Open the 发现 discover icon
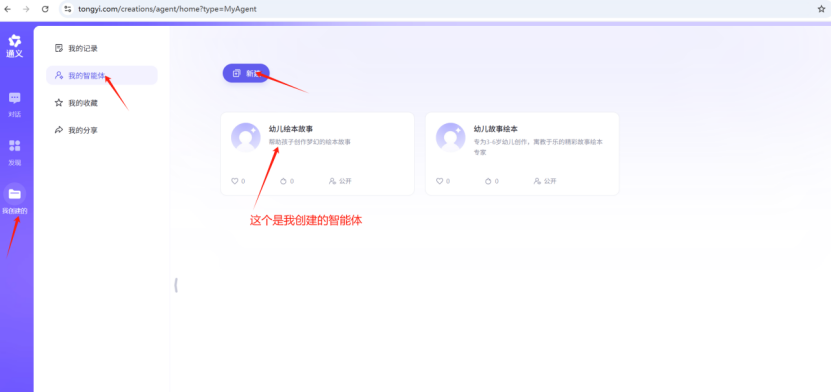This screenshot has height=392, width=831. click(15, 146)
